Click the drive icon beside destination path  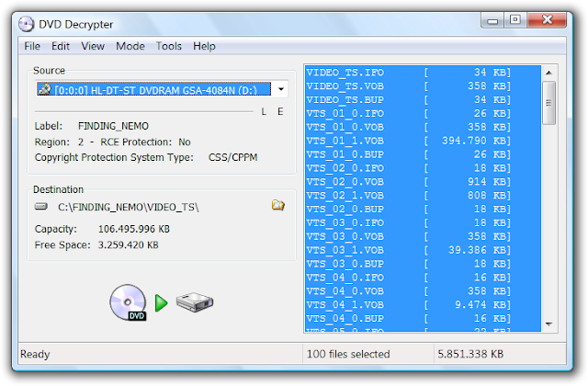point(41,207)
